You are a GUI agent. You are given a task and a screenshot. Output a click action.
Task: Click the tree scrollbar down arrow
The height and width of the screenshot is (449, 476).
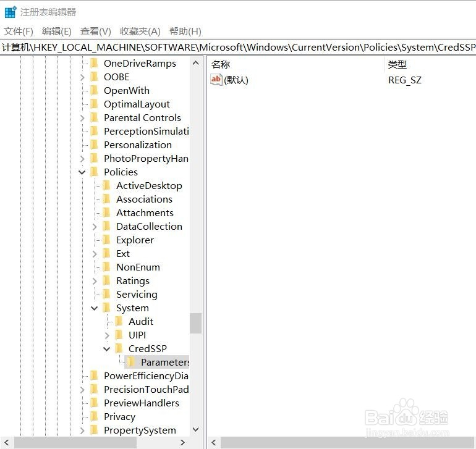196,429
